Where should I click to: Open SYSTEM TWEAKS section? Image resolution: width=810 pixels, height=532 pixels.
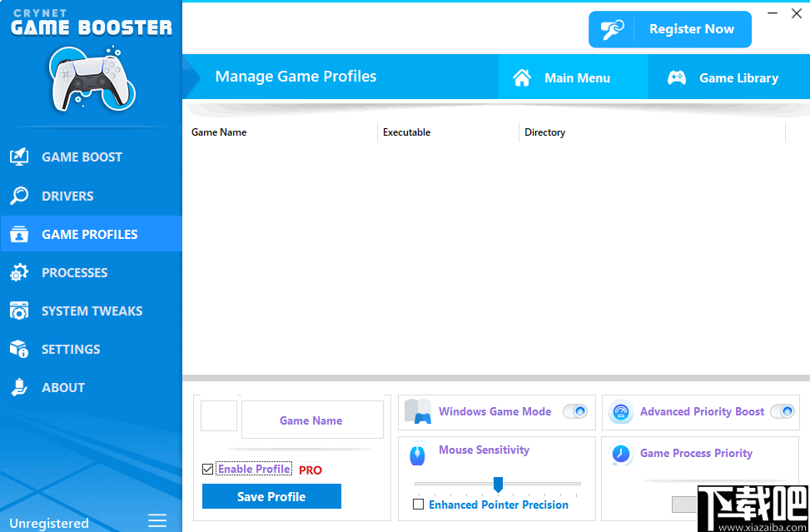91,311
